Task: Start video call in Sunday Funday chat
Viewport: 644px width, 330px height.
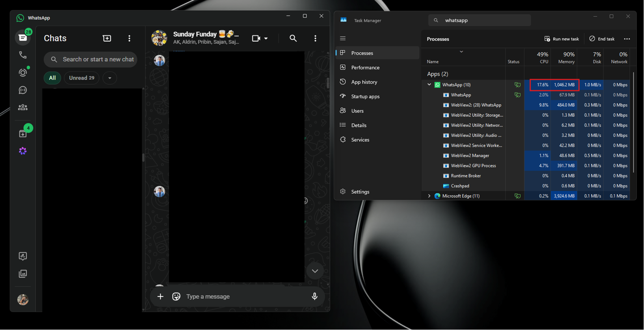Action: [x=256, y=38]
